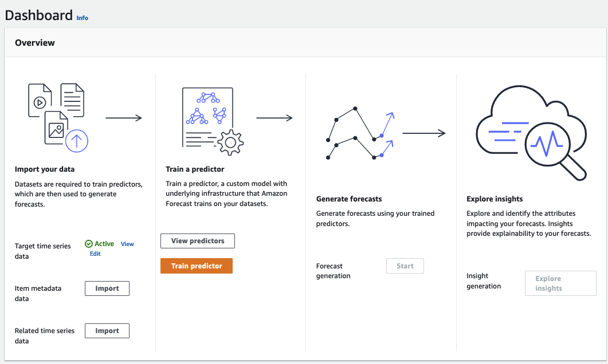Image resolution: width=608 pixels, height=364 pixels.
Task: Click the Explore insights button
Action: tap(560, 283)
